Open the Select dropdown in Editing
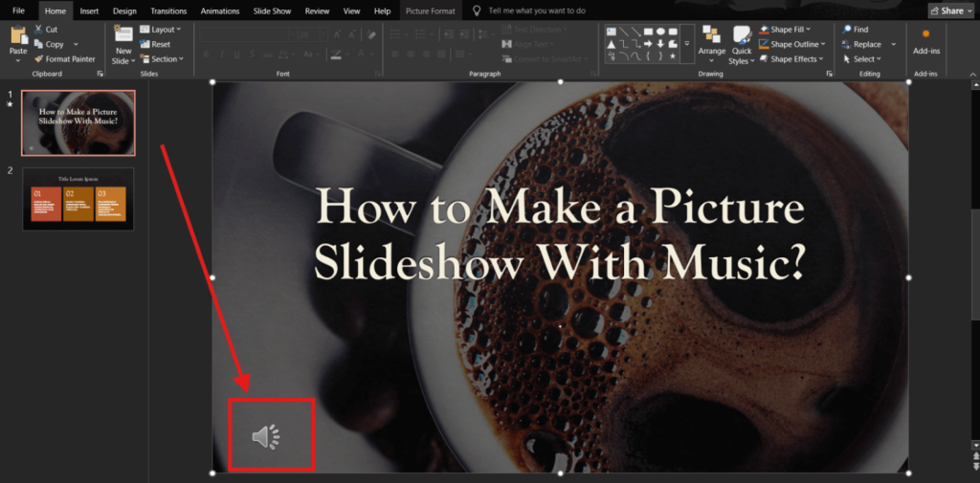 tap(862, 59)
